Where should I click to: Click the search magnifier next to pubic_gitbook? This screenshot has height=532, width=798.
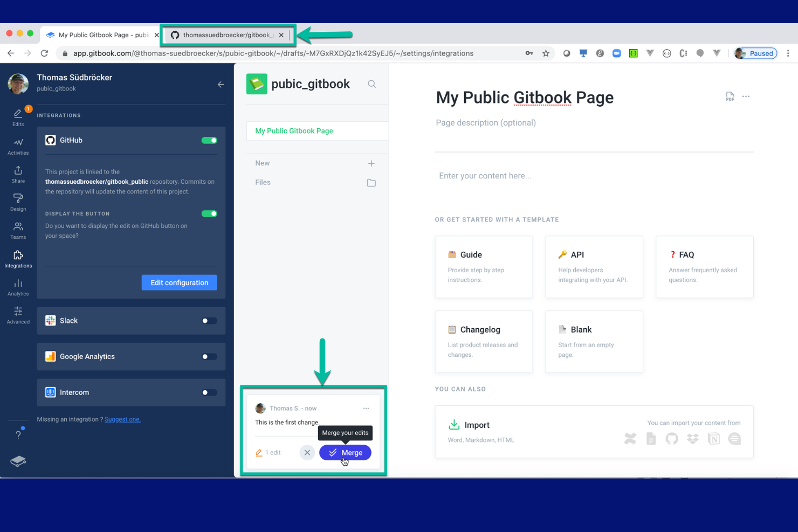pos(372,84)
